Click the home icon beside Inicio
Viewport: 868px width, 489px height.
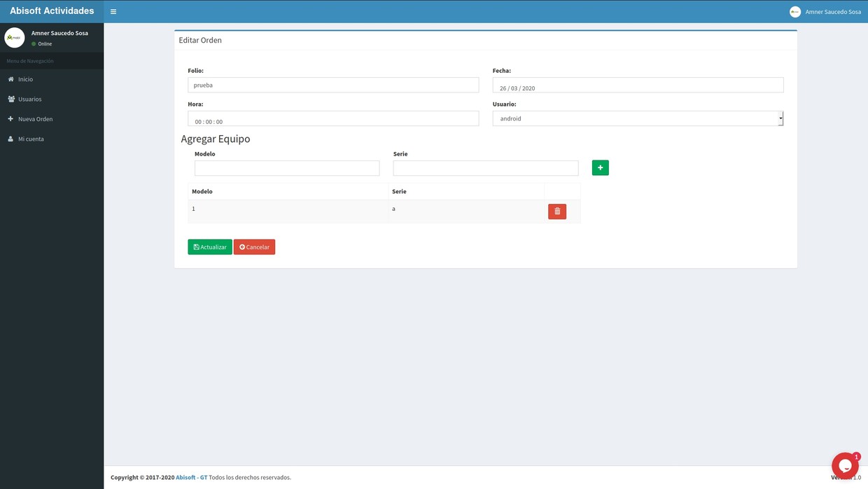[10, 79]
